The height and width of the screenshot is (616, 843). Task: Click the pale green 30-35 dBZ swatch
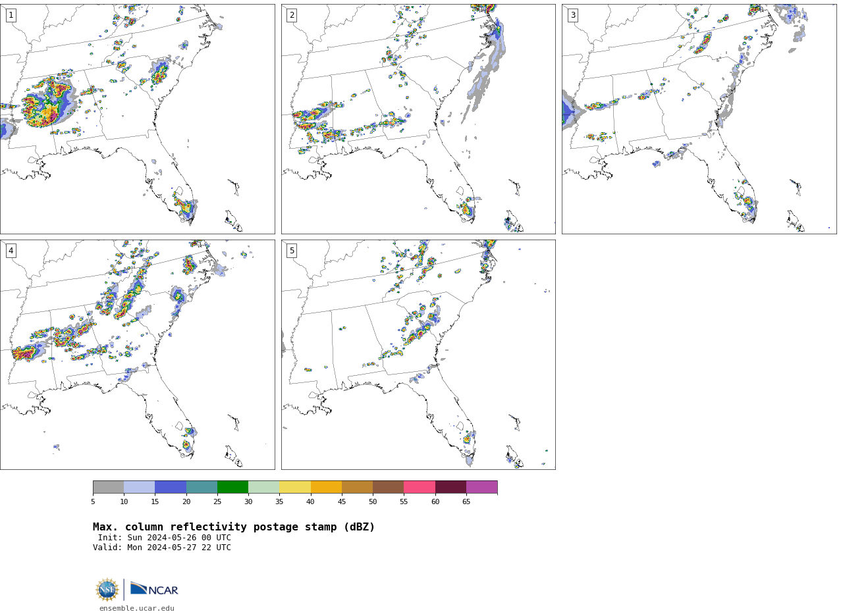(264, 487)
